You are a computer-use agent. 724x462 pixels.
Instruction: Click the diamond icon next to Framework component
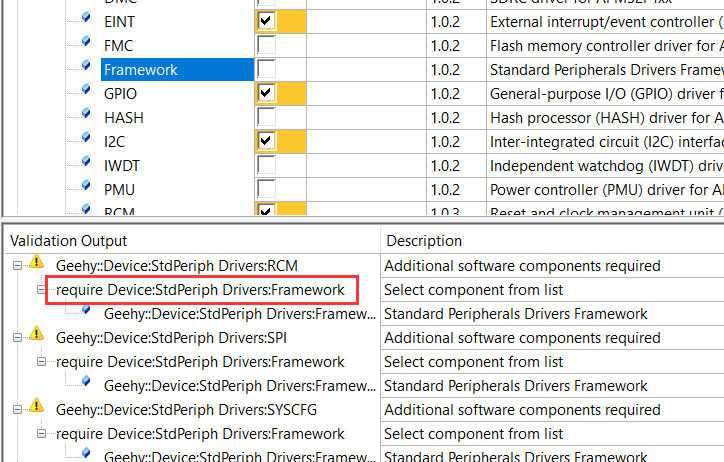(86, 66)
